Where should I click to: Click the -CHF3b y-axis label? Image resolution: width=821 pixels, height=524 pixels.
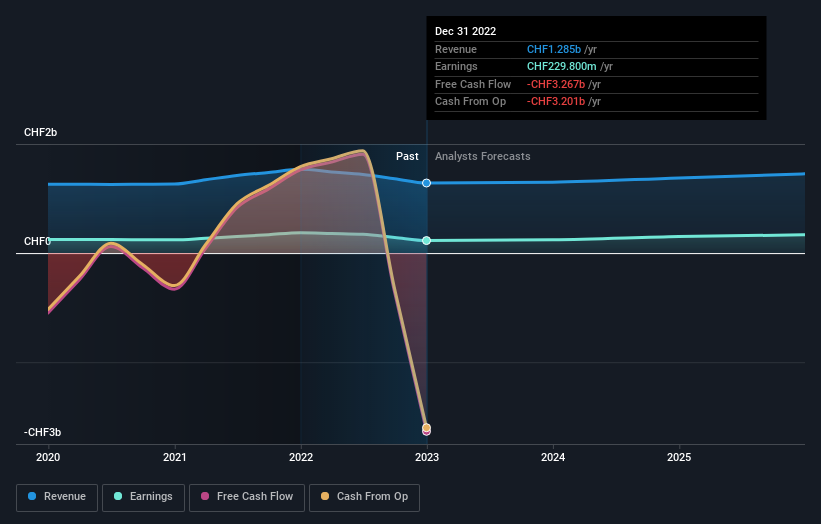[x=42, y=432]
